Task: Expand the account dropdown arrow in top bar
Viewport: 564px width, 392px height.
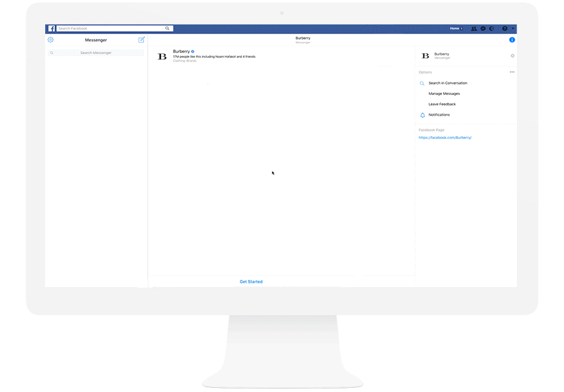Action: point(513,29)
